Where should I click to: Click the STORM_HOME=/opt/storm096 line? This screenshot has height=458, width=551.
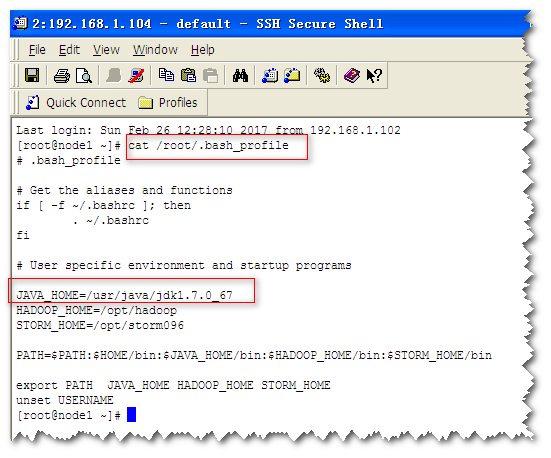[x=100, y=325]
